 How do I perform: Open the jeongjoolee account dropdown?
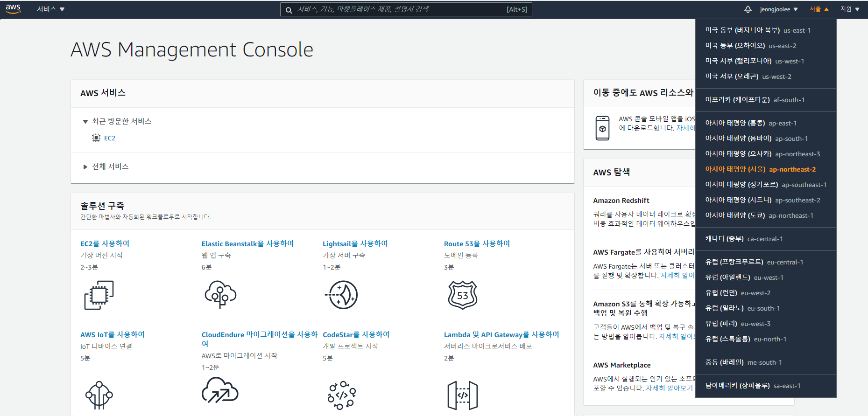779,9
